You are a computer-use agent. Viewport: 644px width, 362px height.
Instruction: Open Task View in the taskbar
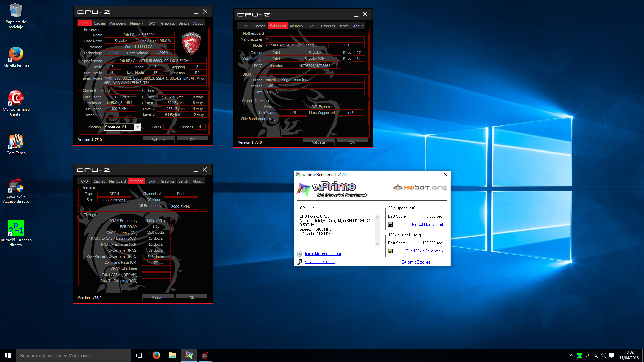(140, 355)
